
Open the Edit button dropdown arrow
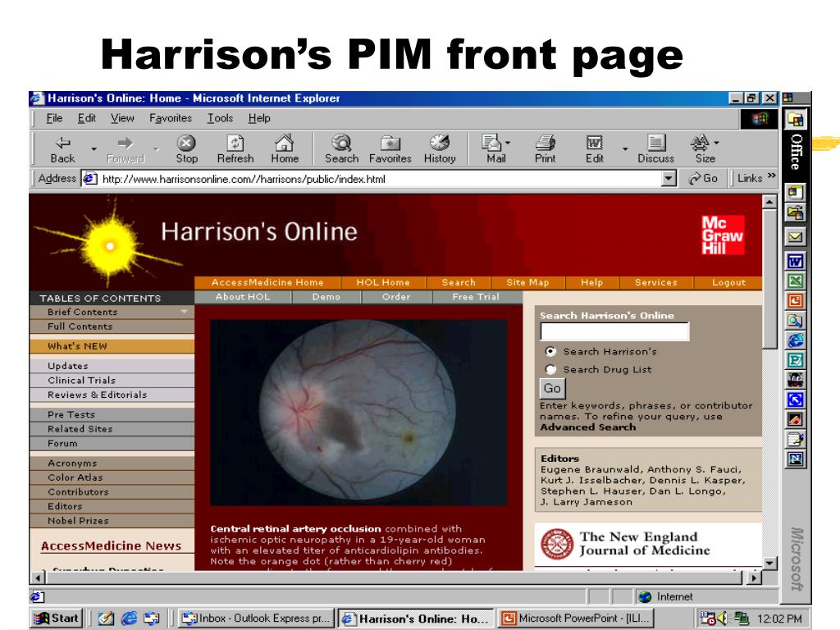click(x=624, y=149)
